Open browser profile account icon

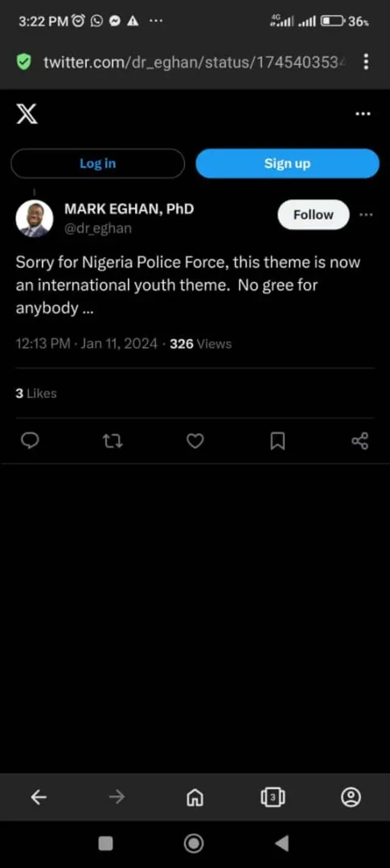click(x=351, y=797)
